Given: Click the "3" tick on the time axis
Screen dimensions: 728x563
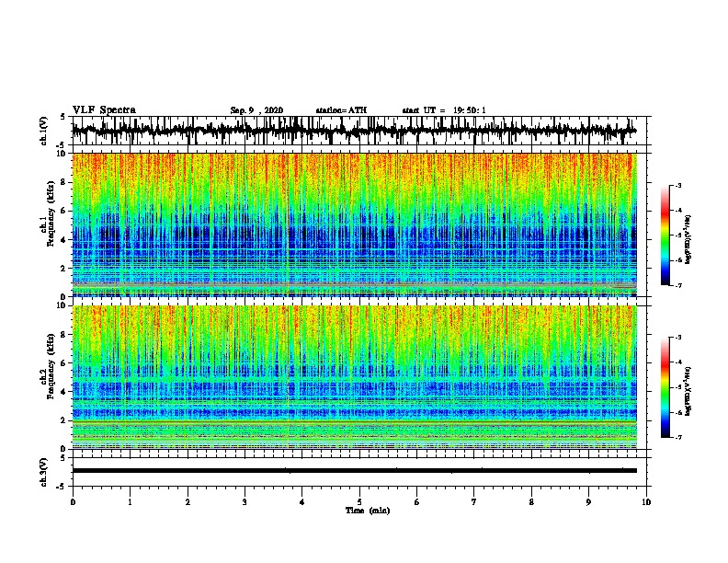Looking at the screenshot, I should pyautogui.click(x=245, y=502).
